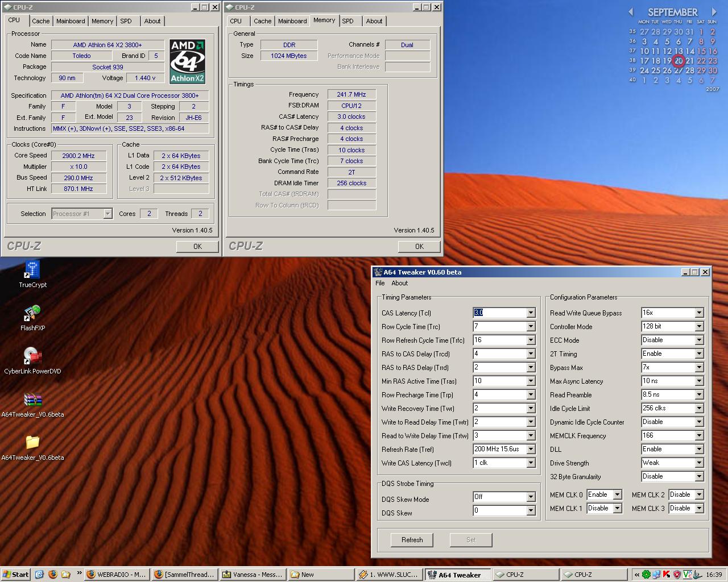Open the Processor #1 selection dropdown

pos(107,214)
